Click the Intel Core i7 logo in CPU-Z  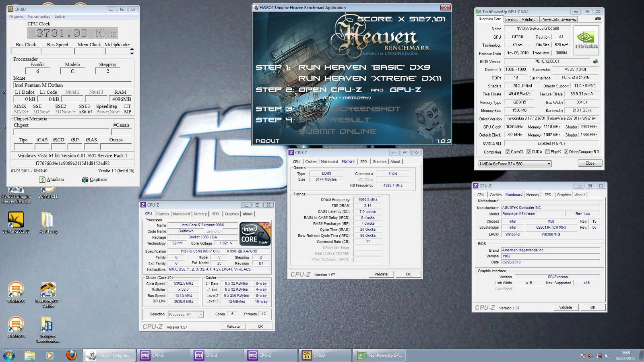pyautogui.click(x=255, y=234)
